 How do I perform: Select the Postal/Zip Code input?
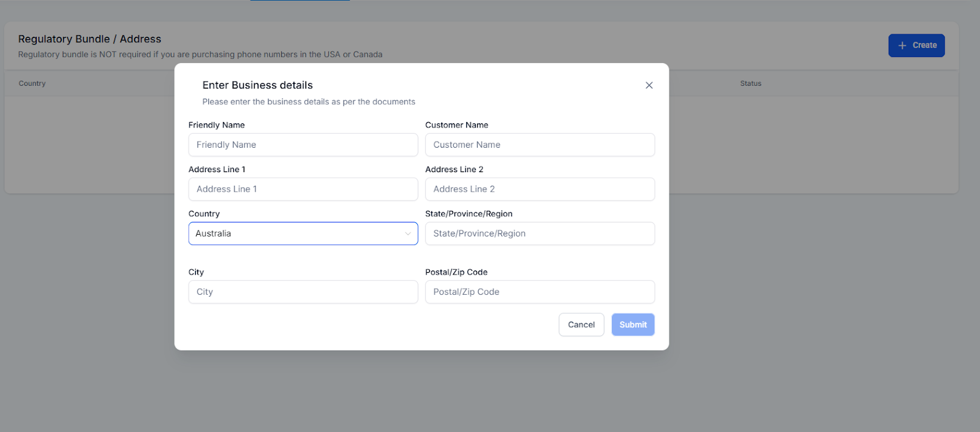540,292
